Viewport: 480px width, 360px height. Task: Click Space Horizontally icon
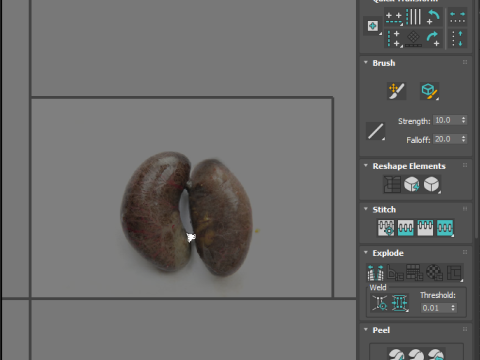point(457,17)
